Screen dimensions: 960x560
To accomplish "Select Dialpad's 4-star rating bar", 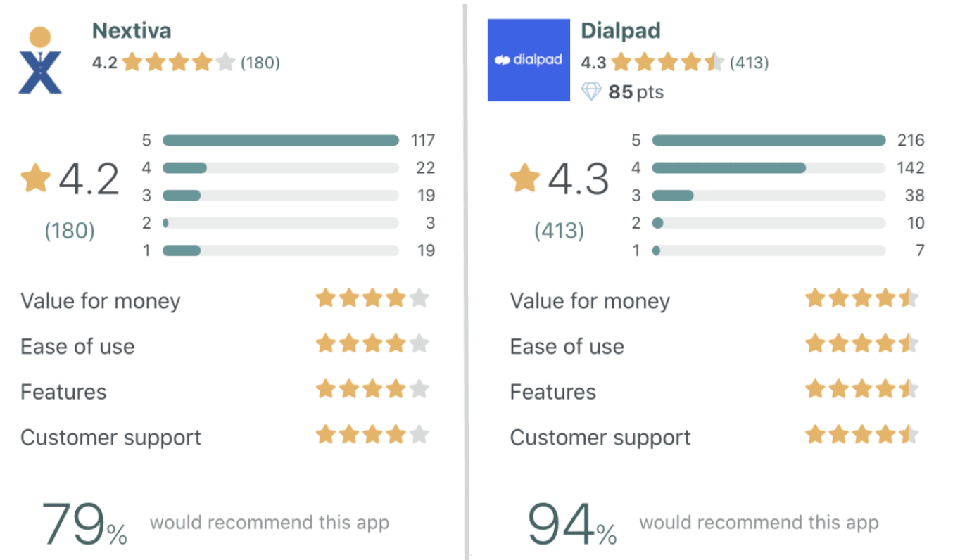I will click(x=769, y=168).
